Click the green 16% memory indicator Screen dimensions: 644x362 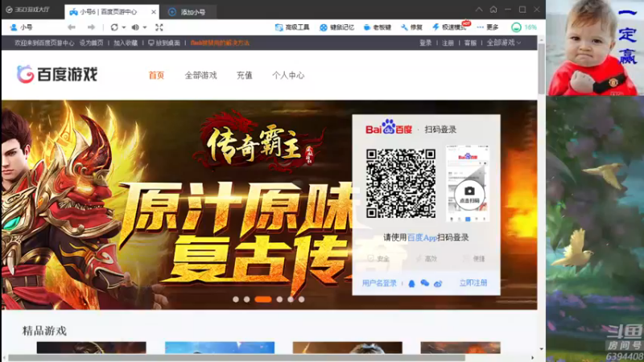pos(524,27)
